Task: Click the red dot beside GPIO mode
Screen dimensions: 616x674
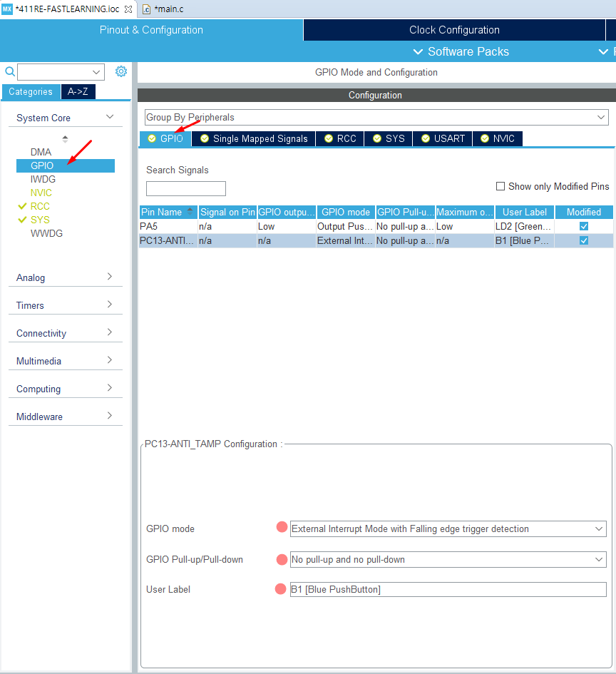Action: [x=282, y=528]
